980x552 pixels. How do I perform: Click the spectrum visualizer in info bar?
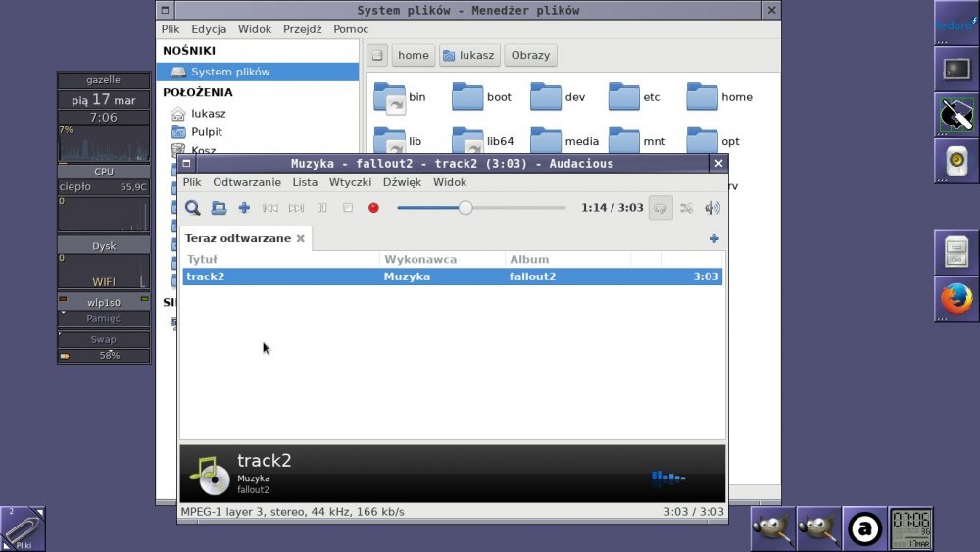tap(668, 478)
